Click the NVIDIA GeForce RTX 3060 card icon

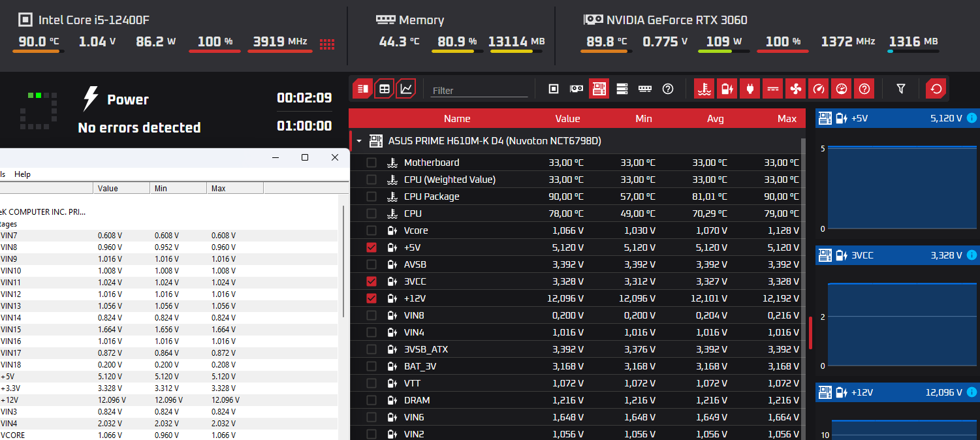[593, 20]
